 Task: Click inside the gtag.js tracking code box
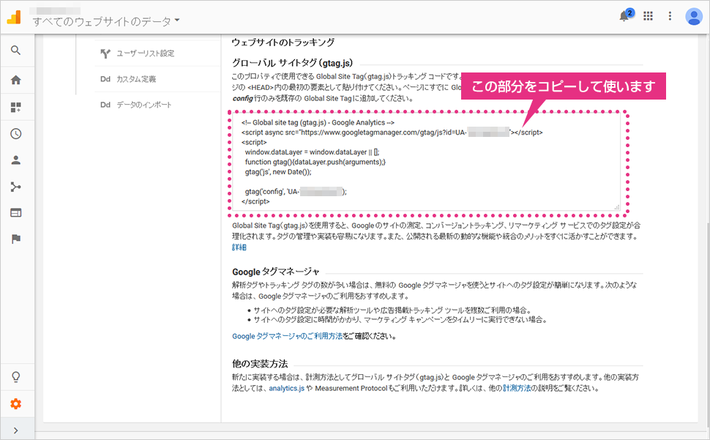click(x=427, y=162)
